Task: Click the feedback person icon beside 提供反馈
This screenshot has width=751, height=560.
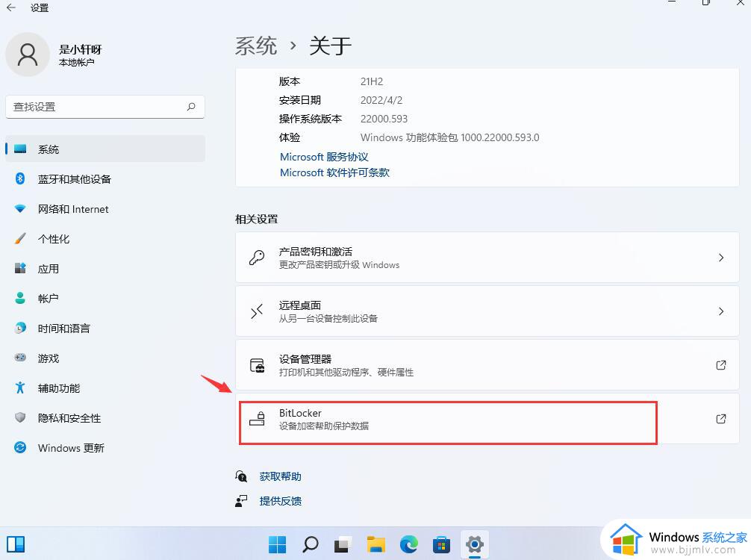Action: pos(241,501)
